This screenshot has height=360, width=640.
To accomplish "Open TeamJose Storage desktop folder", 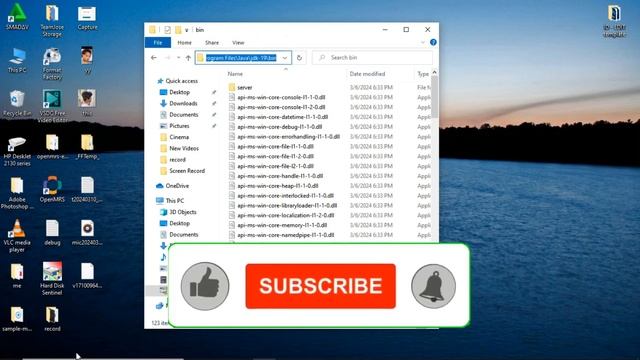I will click(x=52, y=20).
